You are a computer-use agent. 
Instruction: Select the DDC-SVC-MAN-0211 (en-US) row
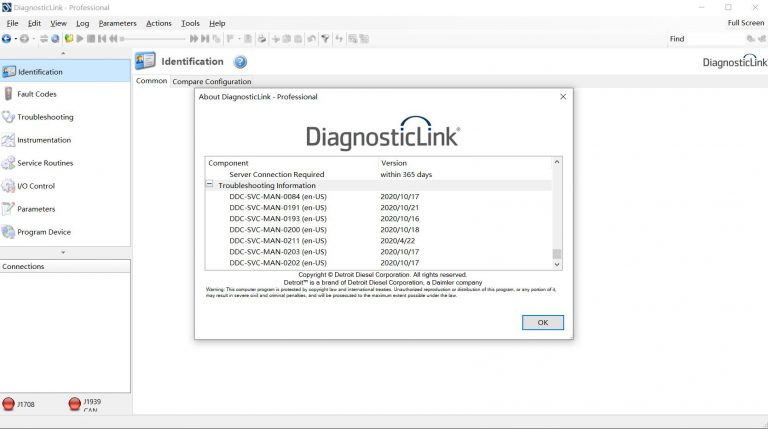tap(378, 240)
